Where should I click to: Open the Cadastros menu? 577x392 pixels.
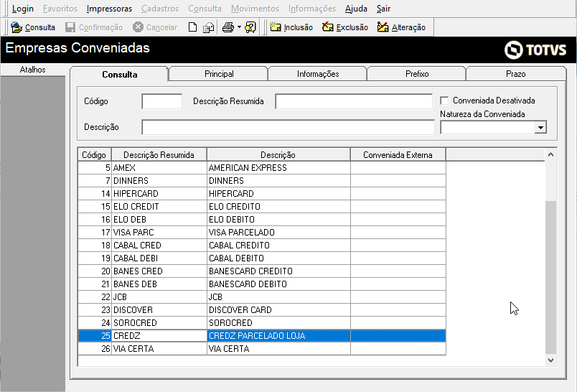point(160,9)
